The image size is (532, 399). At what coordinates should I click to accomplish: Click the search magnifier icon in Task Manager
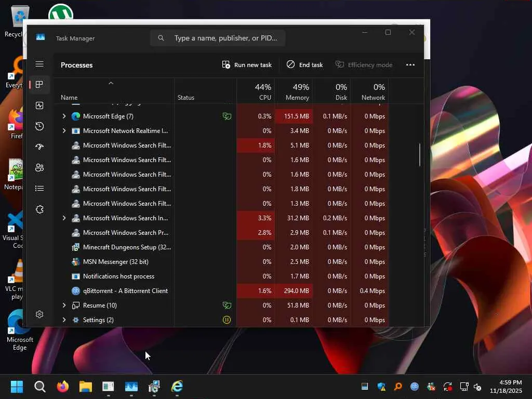click(x=161, y=38)
